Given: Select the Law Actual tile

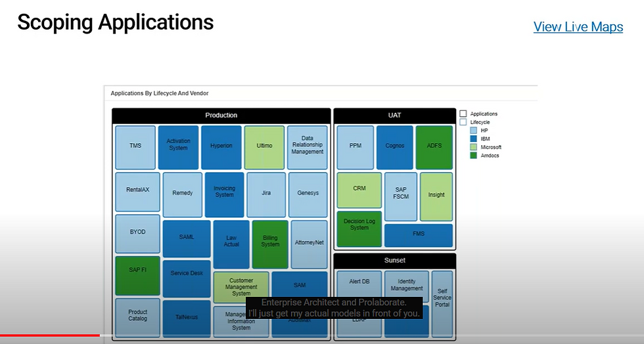Looking at the screenshot, I should click(x=231, y=244).
